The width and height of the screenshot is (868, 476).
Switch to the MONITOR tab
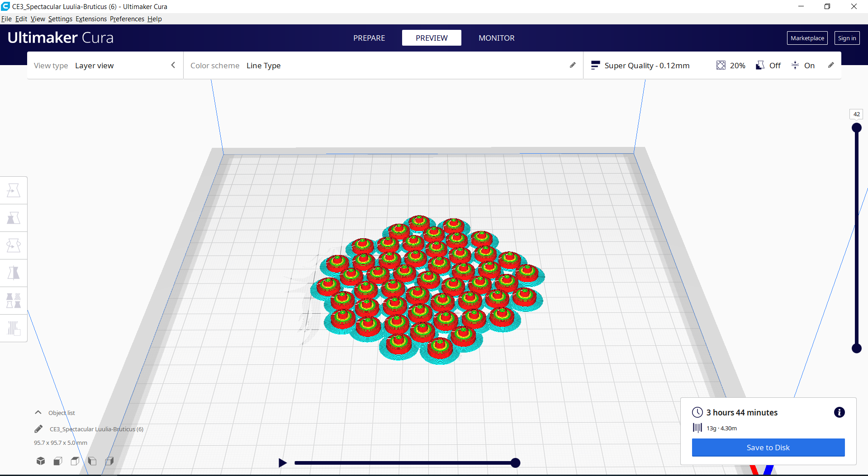[x=496, y=38]
